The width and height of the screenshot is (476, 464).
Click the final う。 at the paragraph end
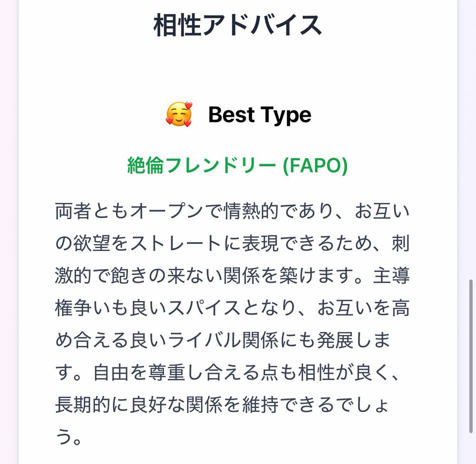click(x=69, y=437)
